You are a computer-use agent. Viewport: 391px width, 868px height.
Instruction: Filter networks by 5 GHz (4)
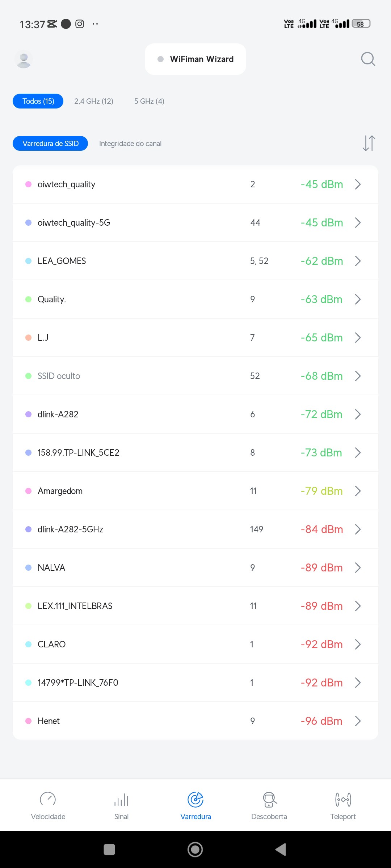pyautogui.click(x=149, y=101)
